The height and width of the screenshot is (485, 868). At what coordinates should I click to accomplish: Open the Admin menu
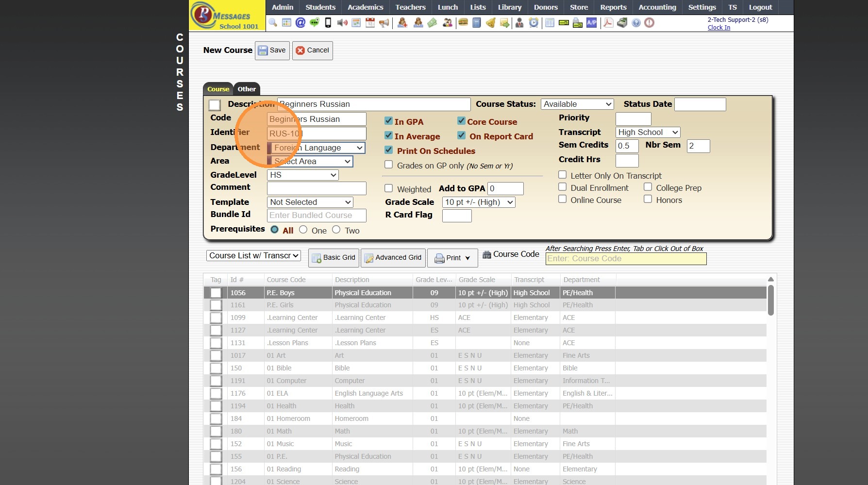[x=283, y=7]
